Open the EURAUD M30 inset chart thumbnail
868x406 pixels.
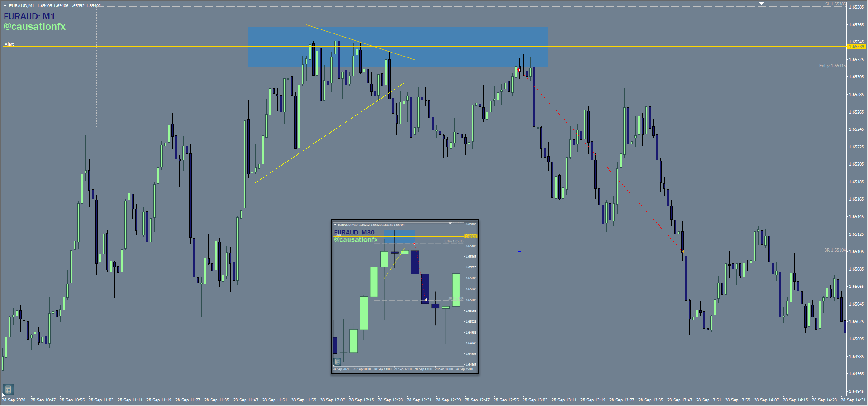[x=405, y=297]
